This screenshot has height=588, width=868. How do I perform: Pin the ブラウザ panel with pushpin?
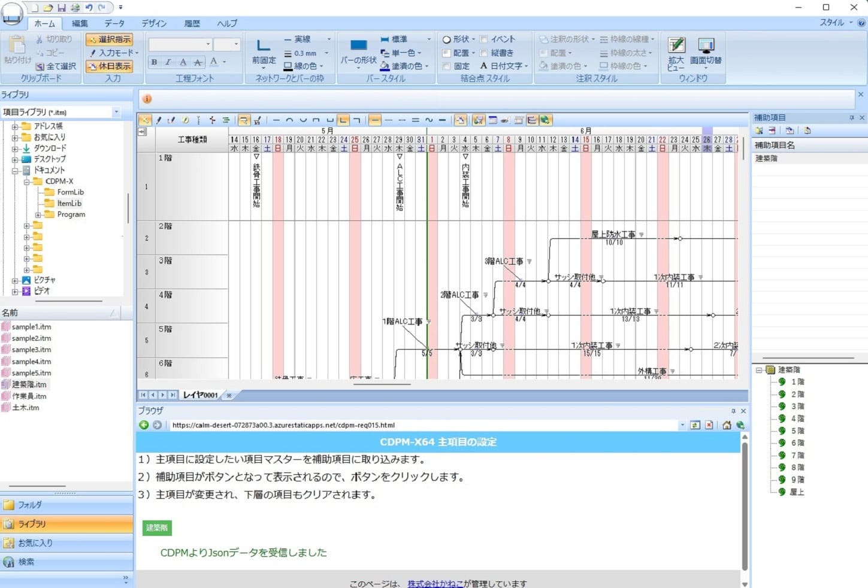[733, 411]
